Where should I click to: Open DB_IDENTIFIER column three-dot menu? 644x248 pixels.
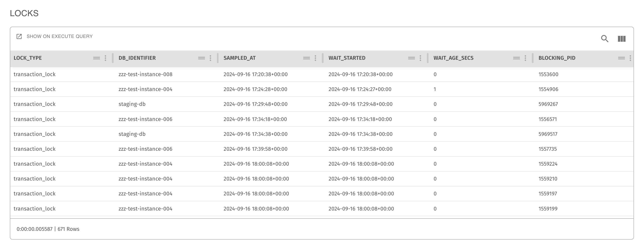[x=210, y=58]
